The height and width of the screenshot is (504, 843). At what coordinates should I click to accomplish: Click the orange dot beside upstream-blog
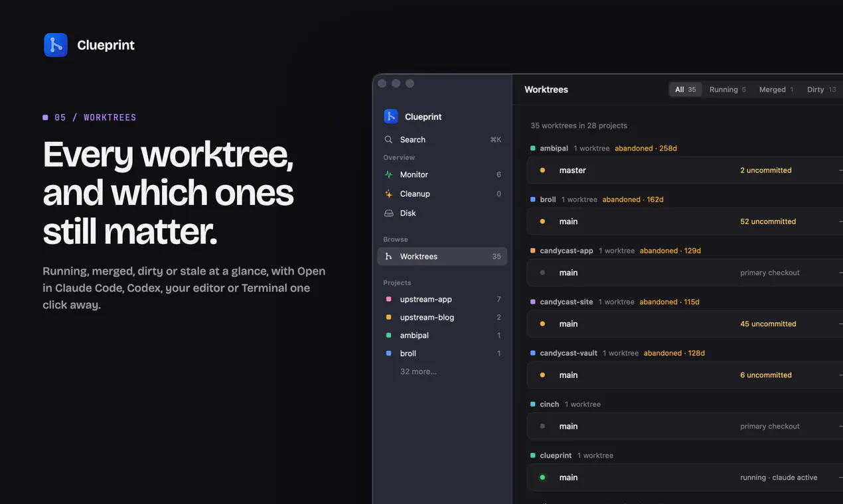(389, 317)
